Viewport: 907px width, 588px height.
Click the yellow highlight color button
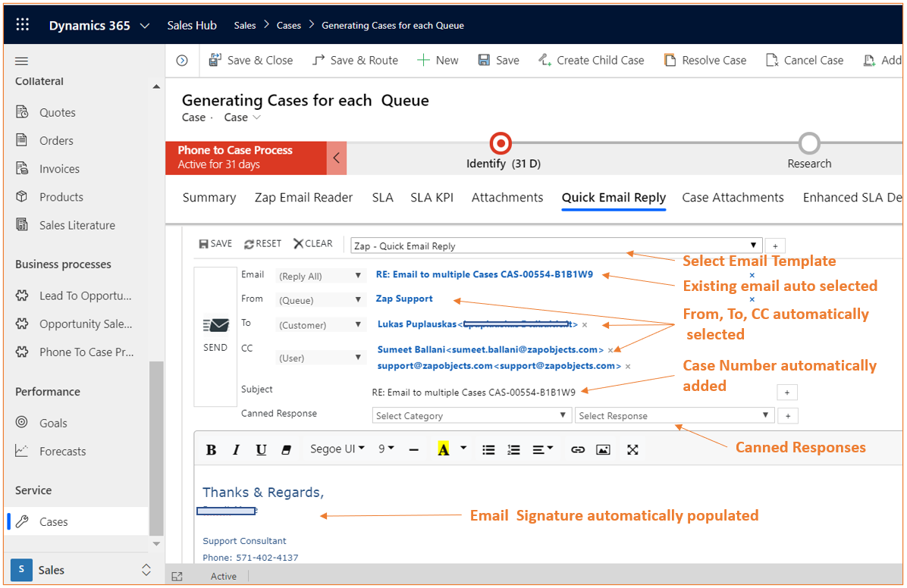coord(443,449)
